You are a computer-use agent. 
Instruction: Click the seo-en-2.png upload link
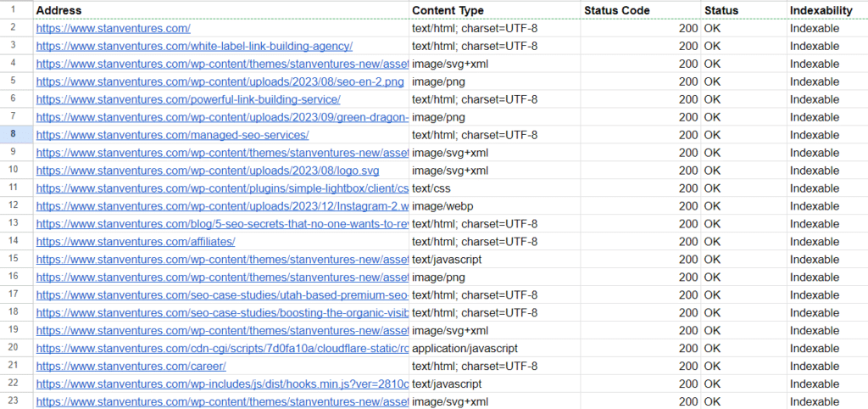pos(220,81)
